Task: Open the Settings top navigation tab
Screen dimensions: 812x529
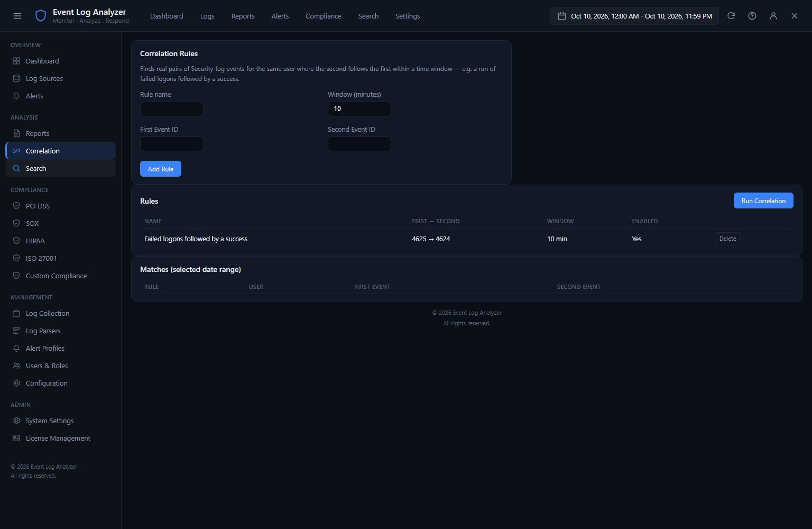Action: [408, 16]
